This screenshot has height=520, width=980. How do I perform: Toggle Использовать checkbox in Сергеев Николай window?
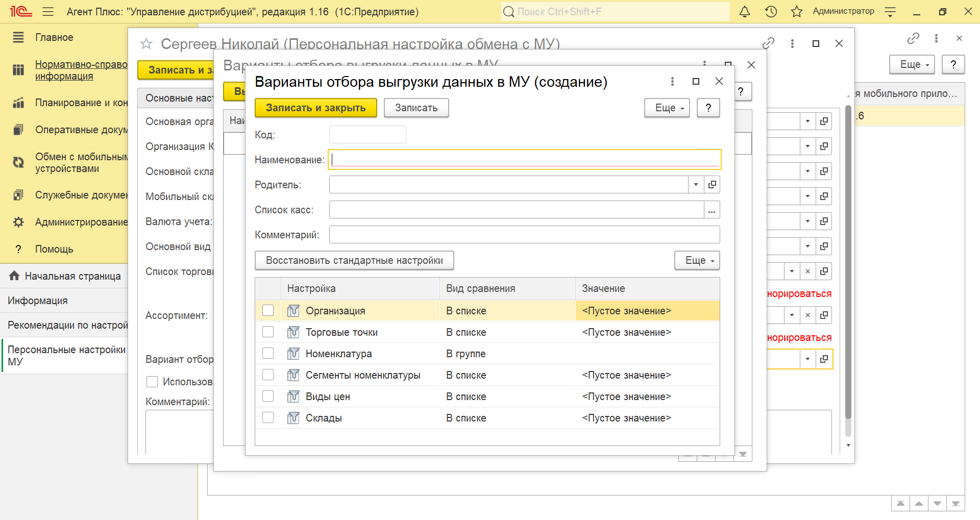pyautogui.click(x=152, y=382)
